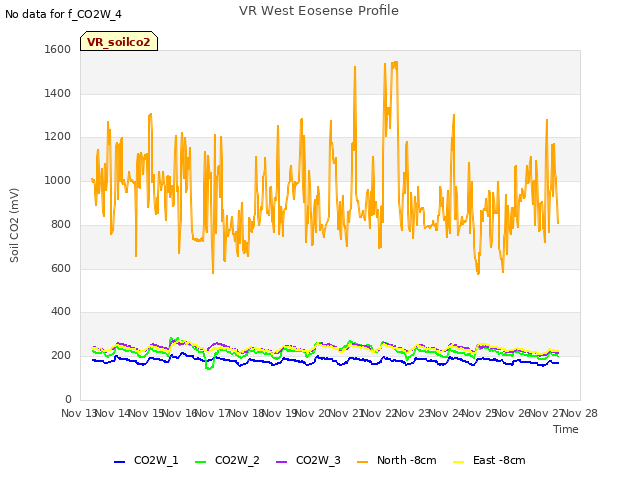Click the chart title VR West Eosense Profile

pyautogui.click(x=319, y=11)
